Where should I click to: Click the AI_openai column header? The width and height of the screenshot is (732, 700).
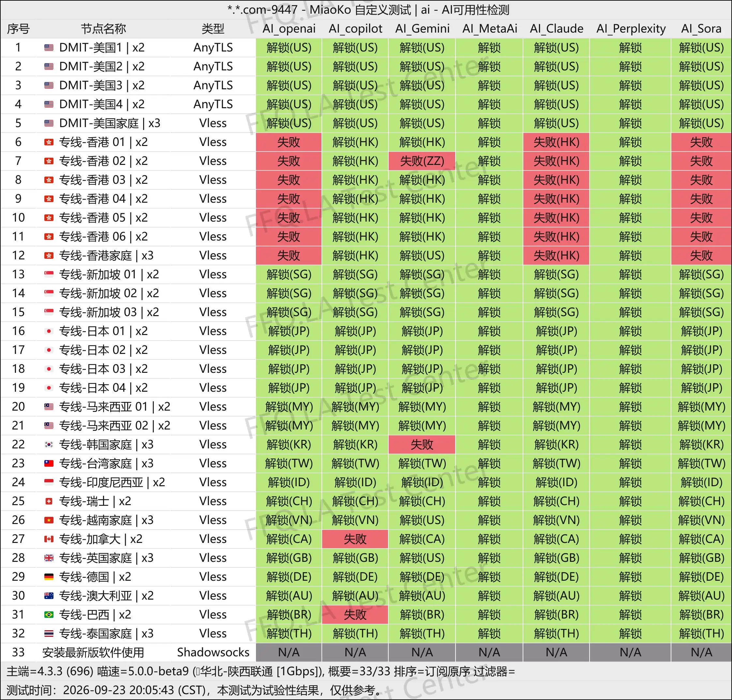289,29
